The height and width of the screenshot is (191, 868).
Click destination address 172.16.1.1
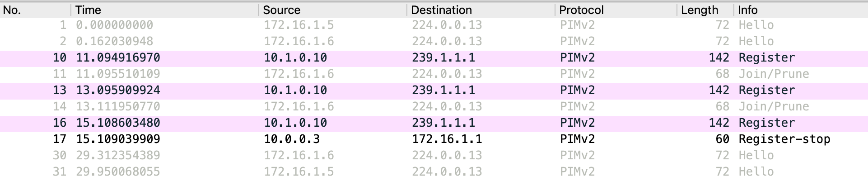click(x=447, y=139)
